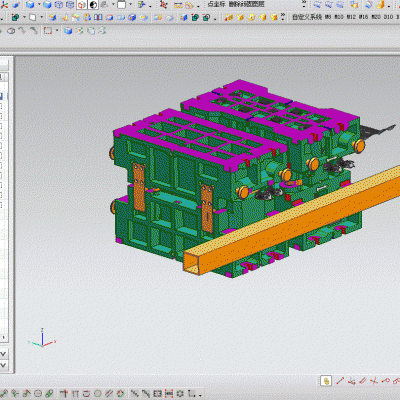Screen dimensions: 400x400
Task: Select the M12 size button
Action: (x=351, y=16)
